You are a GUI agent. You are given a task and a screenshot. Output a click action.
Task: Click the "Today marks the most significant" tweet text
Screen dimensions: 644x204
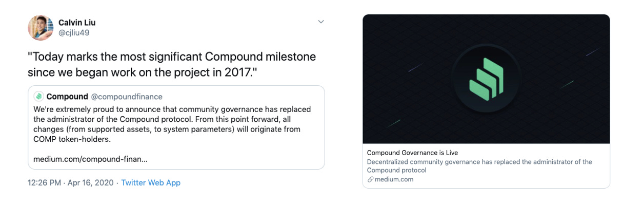point(172,64)
